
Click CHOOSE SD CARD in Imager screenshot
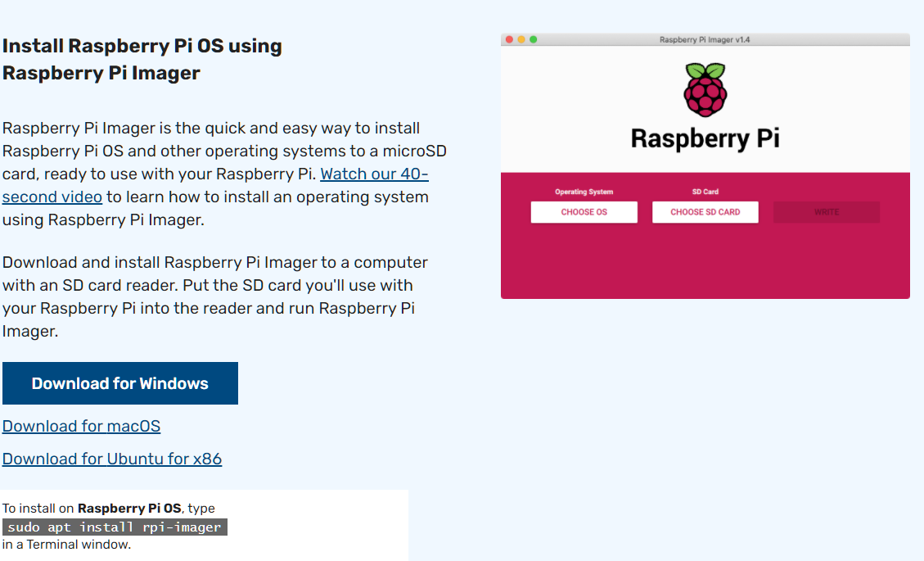[x=705, y=212]
